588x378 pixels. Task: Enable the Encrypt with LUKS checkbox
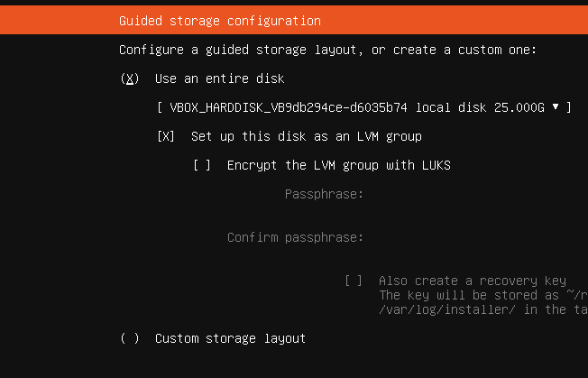(x=202, y=165)
